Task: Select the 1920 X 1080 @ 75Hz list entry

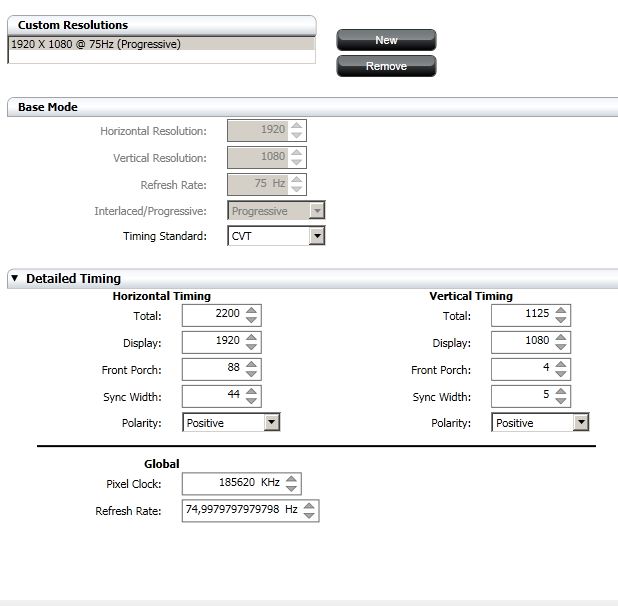Action: (162, 44)
